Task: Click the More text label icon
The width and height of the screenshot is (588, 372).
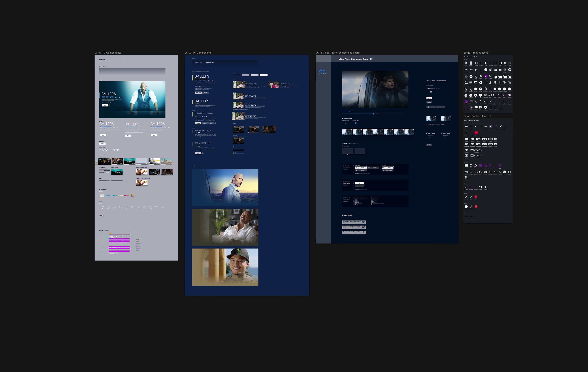Action: point(486,126)
